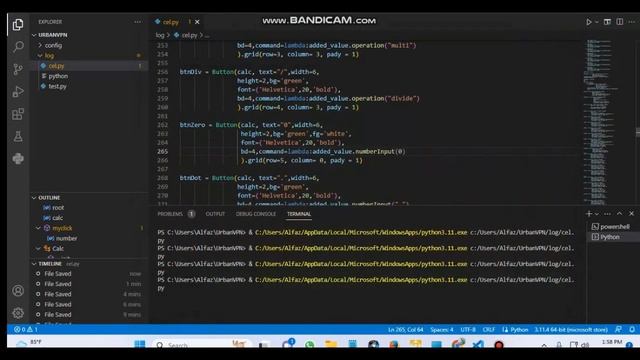
Task: Select the 3.11.4 64-bit interpreter
Action: [x=571, y=329]
